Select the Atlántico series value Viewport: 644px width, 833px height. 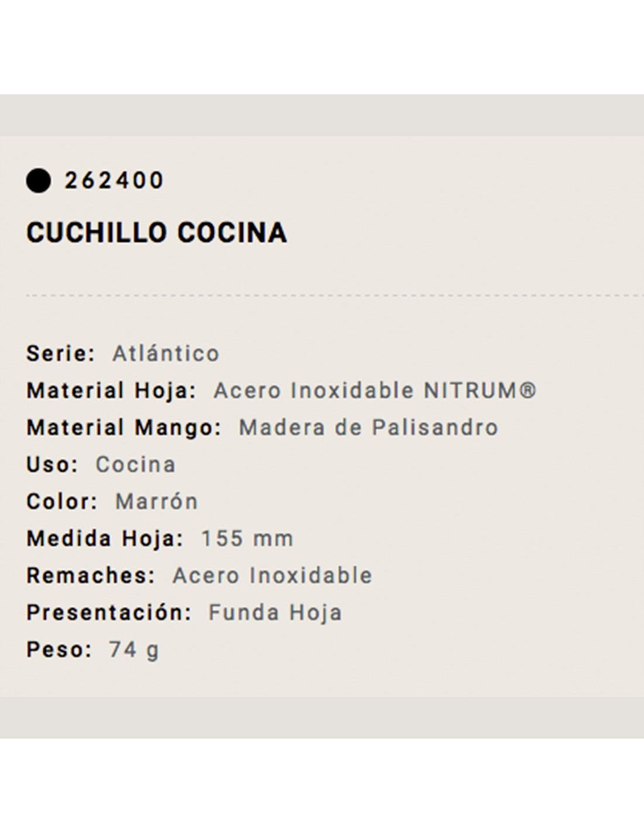(x=166, y=354)
